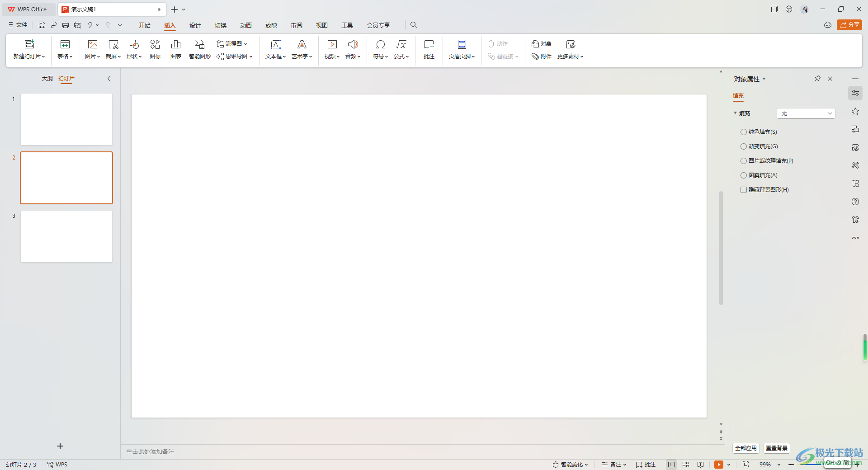
Task: Open the zoom percentage dropdown arrow
Action: (x=779, y=465)
